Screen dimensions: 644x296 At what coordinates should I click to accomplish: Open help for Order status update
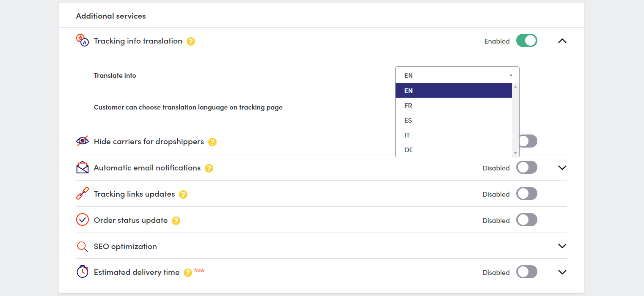pos(176,221)
